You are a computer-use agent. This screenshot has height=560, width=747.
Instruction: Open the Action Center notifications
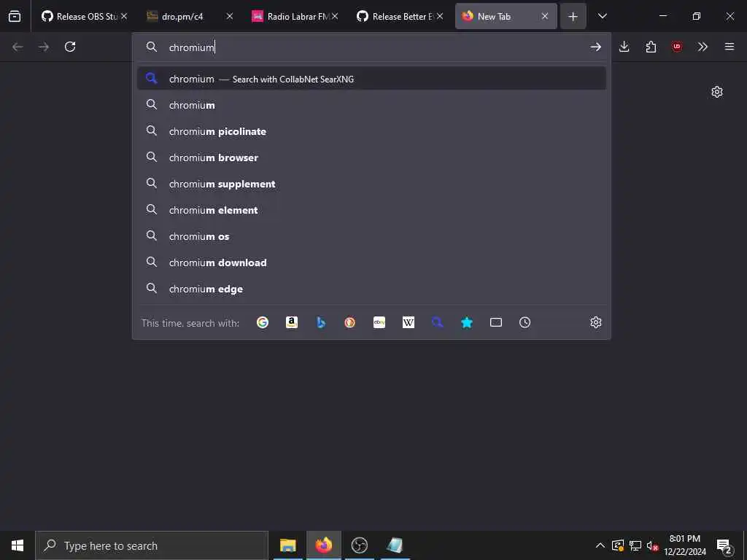pos(724,546)
